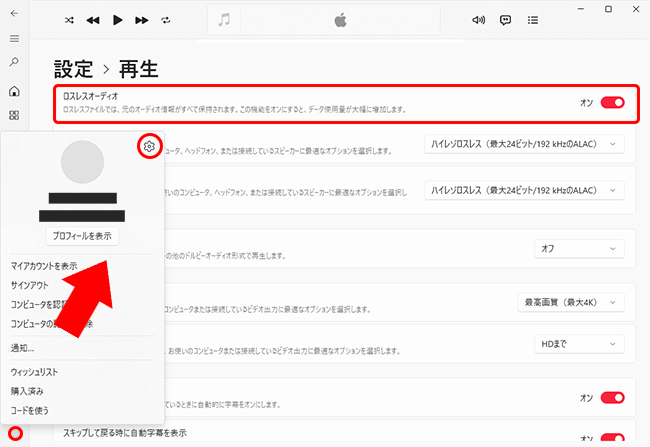
Task: Toggle repeat mode
Action: (x=166, y=20)
